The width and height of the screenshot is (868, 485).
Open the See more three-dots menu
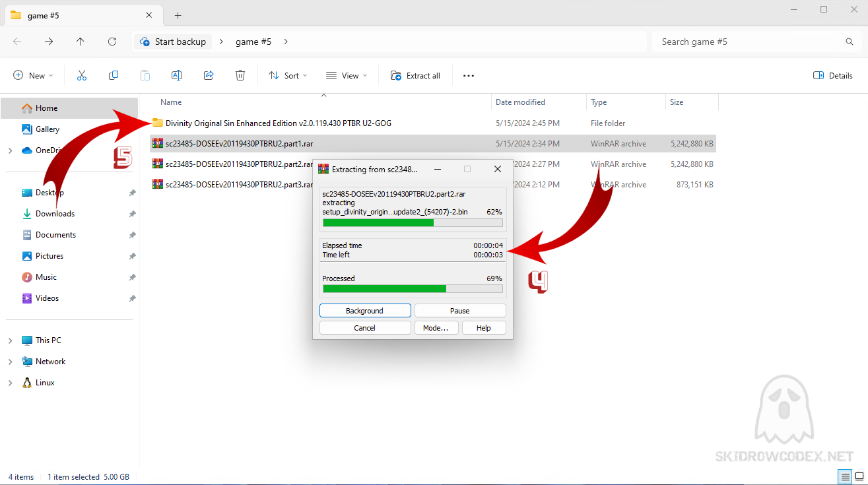tap(469, 76)
